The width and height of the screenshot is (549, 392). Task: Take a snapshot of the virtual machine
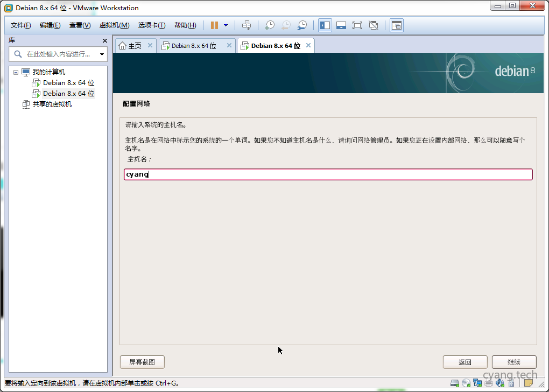tap(270, 25)
